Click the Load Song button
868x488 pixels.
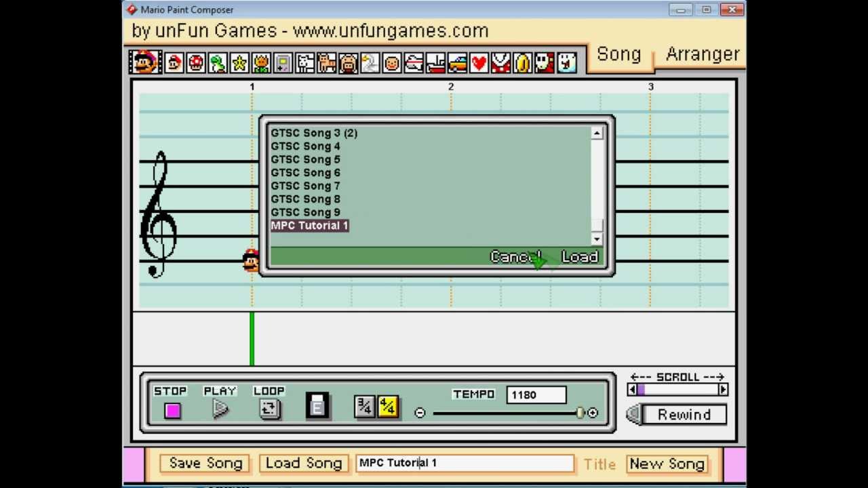coord(303,464)
